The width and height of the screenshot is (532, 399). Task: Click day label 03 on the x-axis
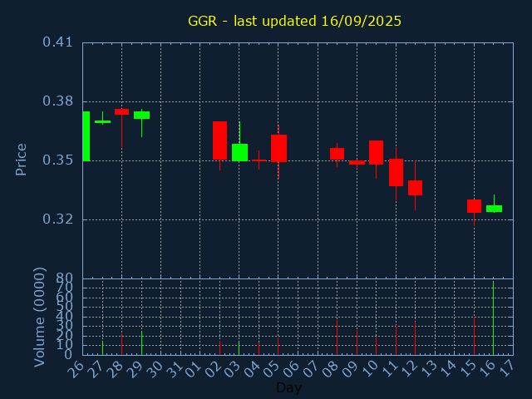coord(232,369)
